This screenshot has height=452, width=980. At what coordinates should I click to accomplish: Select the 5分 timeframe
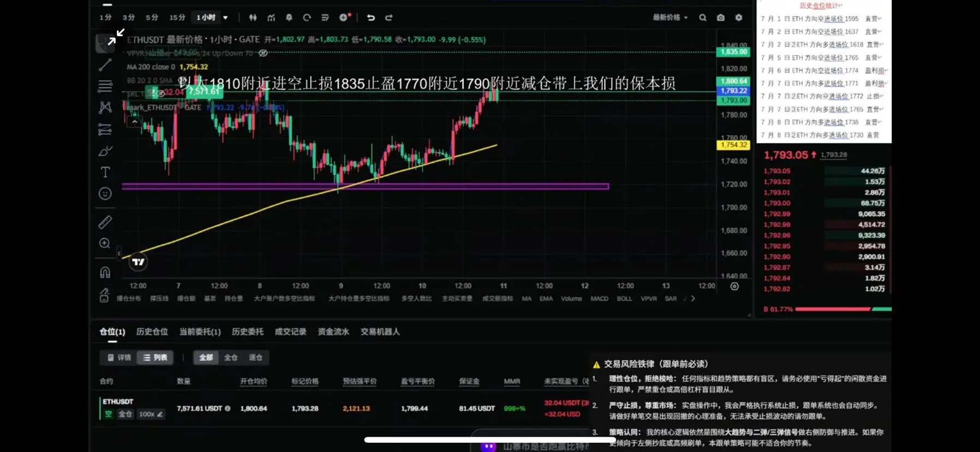[152, 17]
